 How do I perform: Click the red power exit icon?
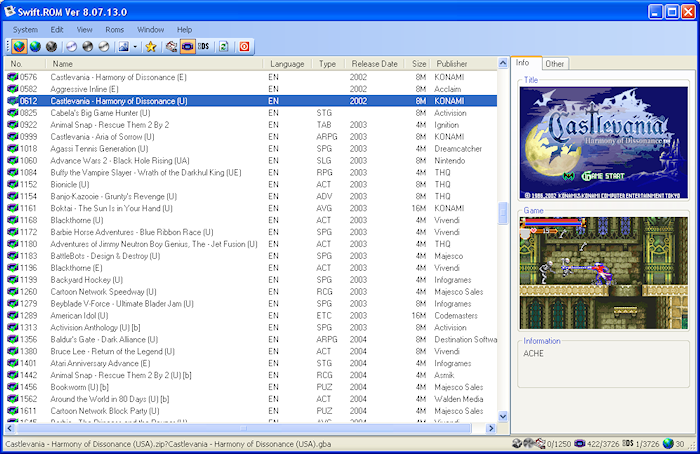[244, 46]
